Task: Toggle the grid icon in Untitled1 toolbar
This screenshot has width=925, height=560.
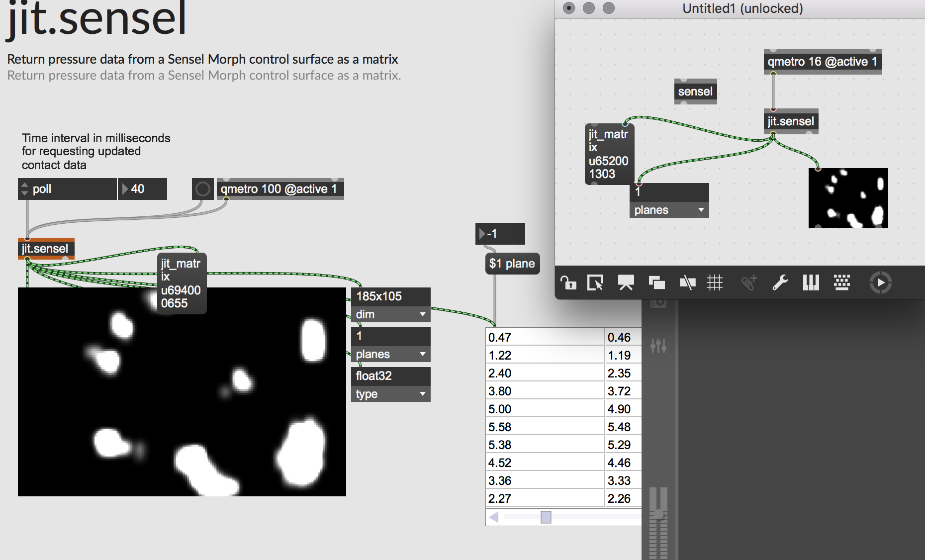Action: [715, 283]
